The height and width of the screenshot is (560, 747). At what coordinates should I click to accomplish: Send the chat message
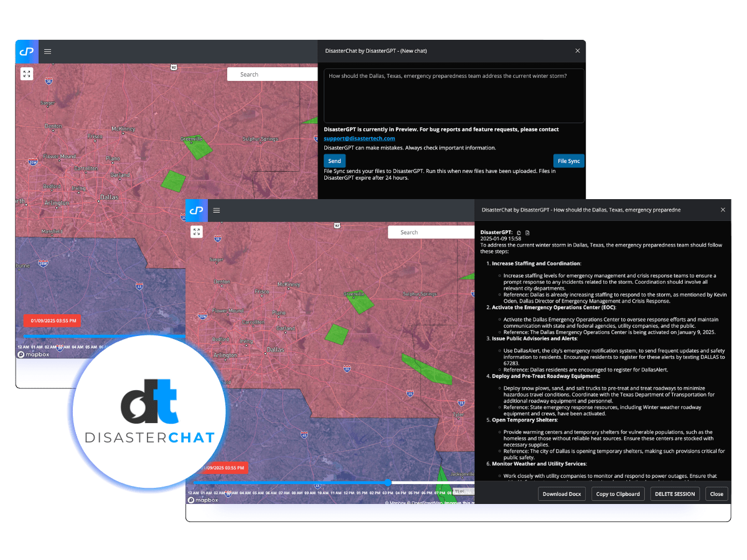pos(334,161)
